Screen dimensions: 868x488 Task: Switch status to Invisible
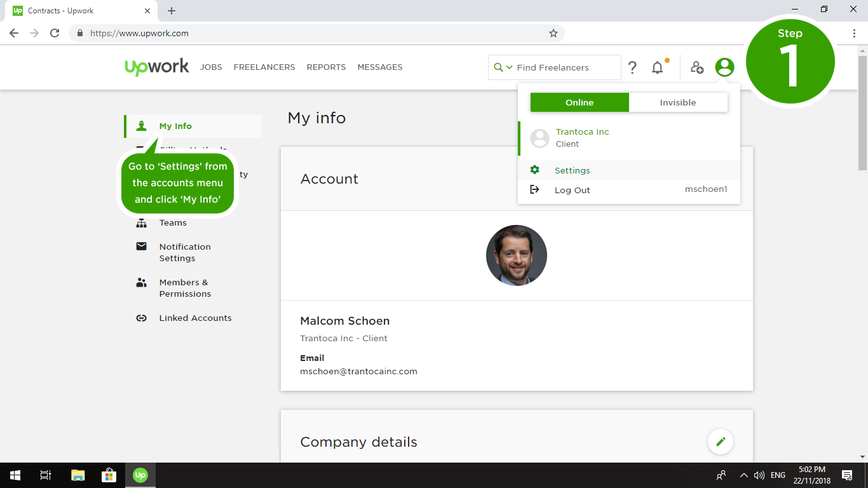(678, 102)
